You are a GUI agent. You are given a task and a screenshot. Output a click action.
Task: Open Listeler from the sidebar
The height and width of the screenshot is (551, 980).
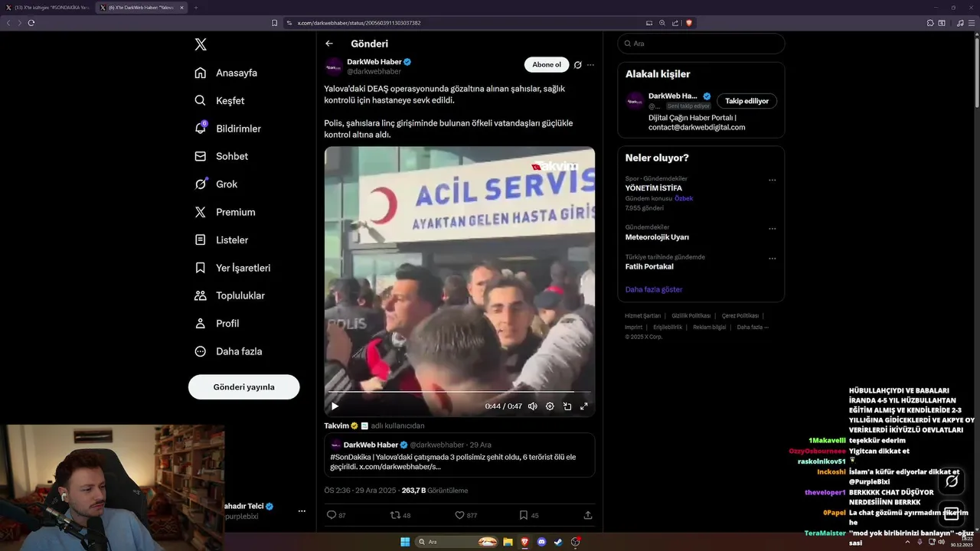(x=221, y=240)
